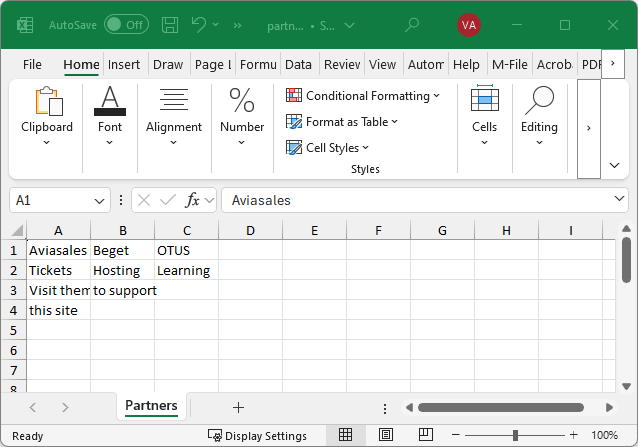
Task: Open Cell Styles gallery
Action: (x=328, y=148)
